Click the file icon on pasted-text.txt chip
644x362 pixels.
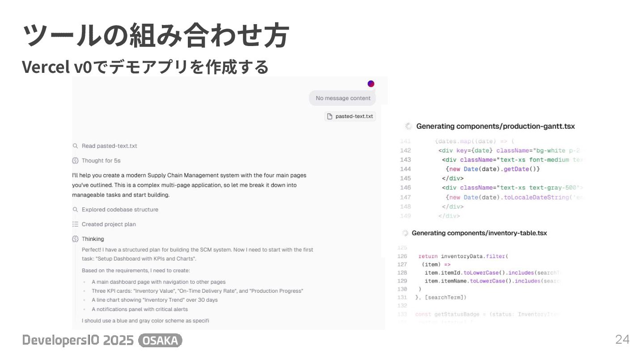pos(330,116)
